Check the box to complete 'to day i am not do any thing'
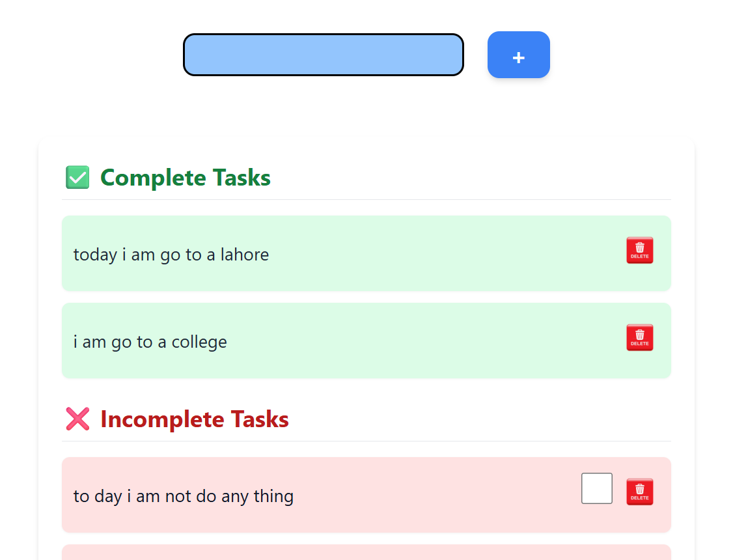The image size is (733, 560). tap(596, 488)
